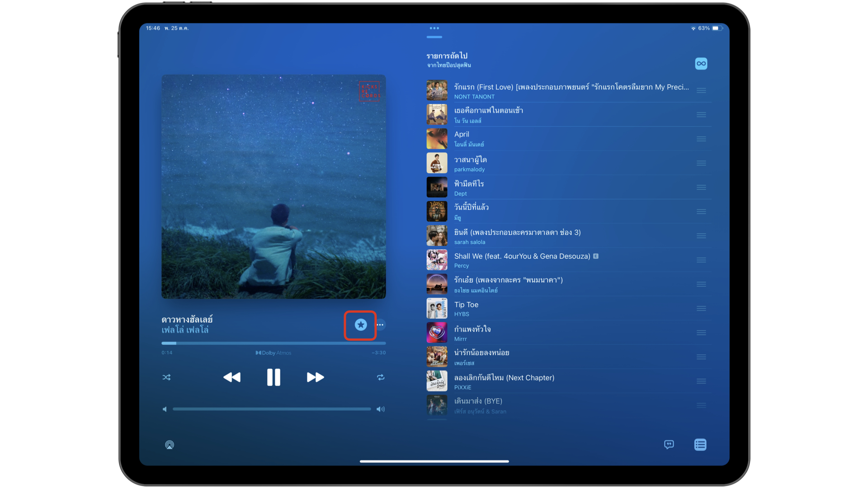Open the more options ellipsis menu

(x=380, y=325)
